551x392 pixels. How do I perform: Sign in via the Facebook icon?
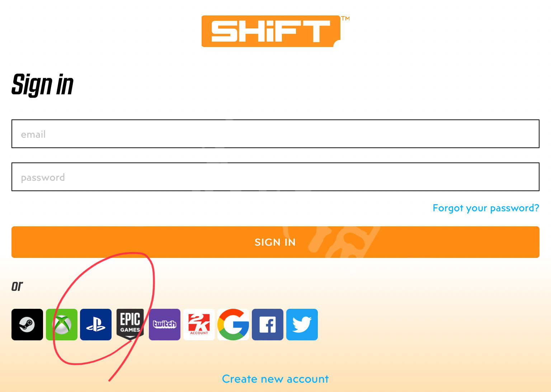tap(268, 325)
